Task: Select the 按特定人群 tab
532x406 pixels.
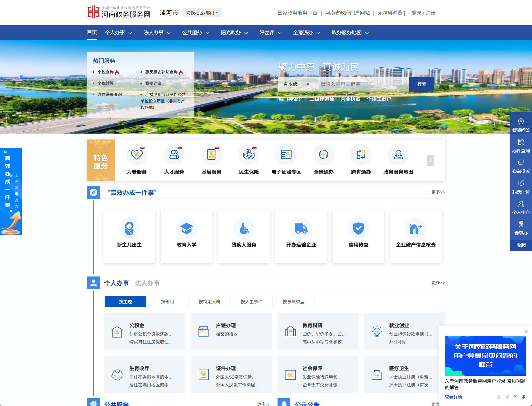Action: 209,301
